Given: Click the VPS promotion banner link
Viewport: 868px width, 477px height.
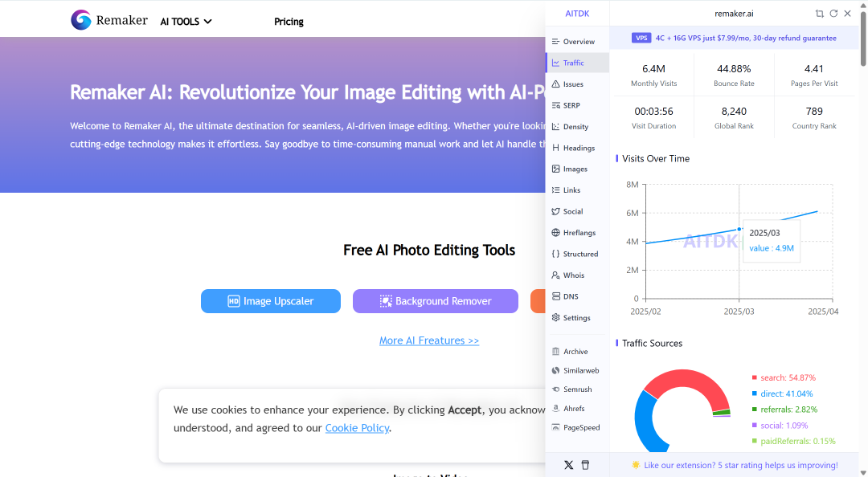Looking at the screenshot, I should 734,39.
